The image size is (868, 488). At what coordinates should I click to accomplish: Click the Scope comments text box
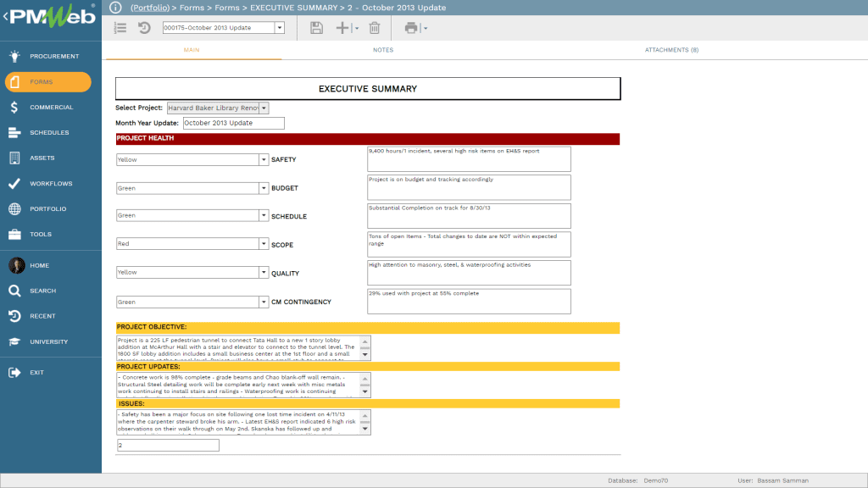(x=469, y=245)
